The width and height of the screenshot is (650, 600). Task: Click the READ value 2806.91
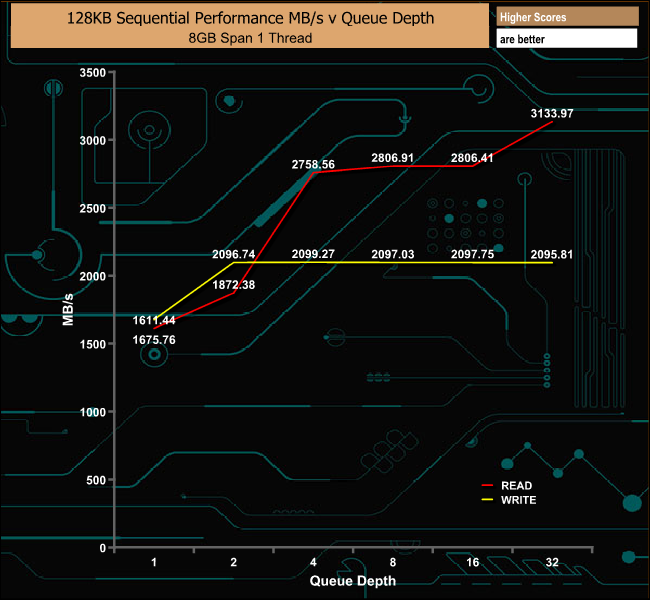[x=393, y=158]
